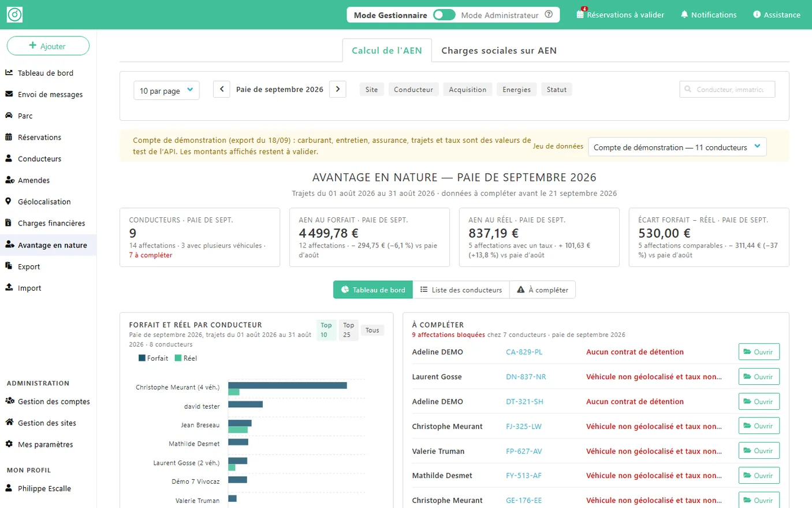Viewport: 812px width, 508px height.
Task: Click the Réservations à valider calendar icon
Action: pyautogui.click(x=580, y=14)
